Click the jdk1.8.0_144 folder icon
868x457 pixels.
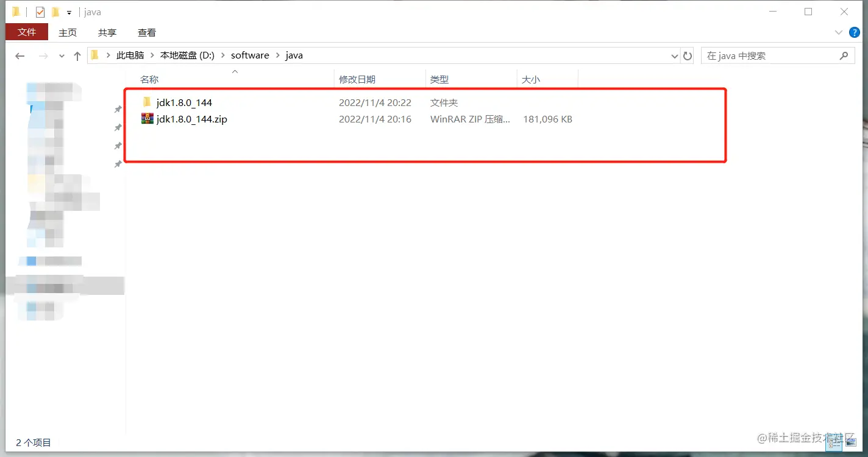point(146,102)
